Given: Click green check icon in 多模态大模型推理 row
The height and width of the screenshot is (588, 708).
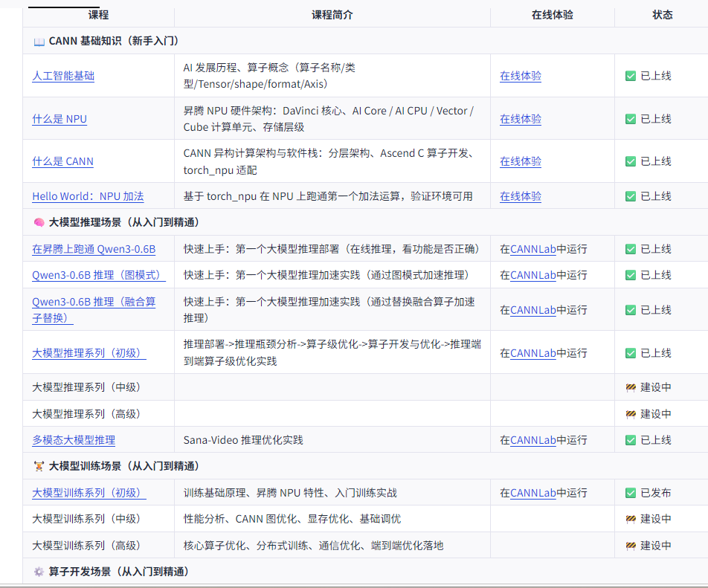Looking at the screenshot, I should click(631, 440).
